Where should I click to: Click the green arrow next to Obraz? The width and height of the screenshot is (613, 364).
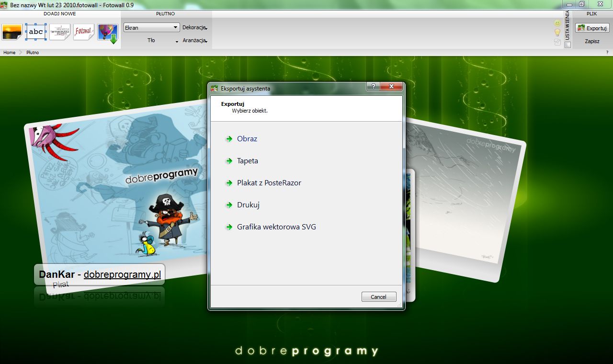click(229, 139)
